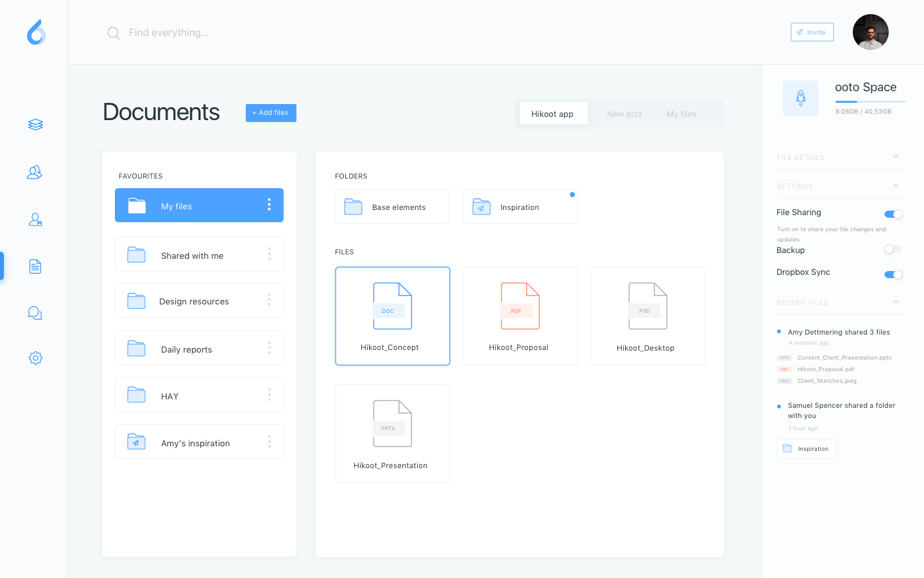This screenshot has height=578, width=924.
Task: Click the Shared with me folder icon
Action: (x=136, y=254)
